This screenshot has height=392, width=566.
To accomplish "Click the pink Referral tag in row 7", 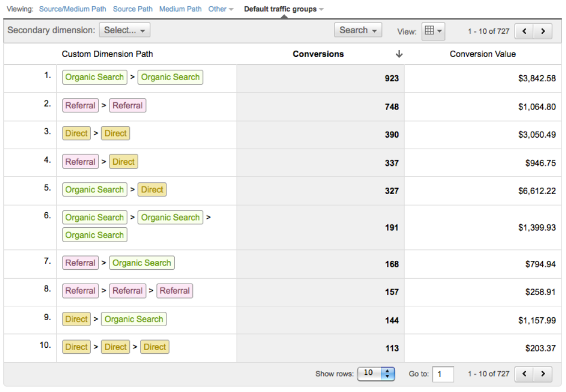I will pos(81,263).
